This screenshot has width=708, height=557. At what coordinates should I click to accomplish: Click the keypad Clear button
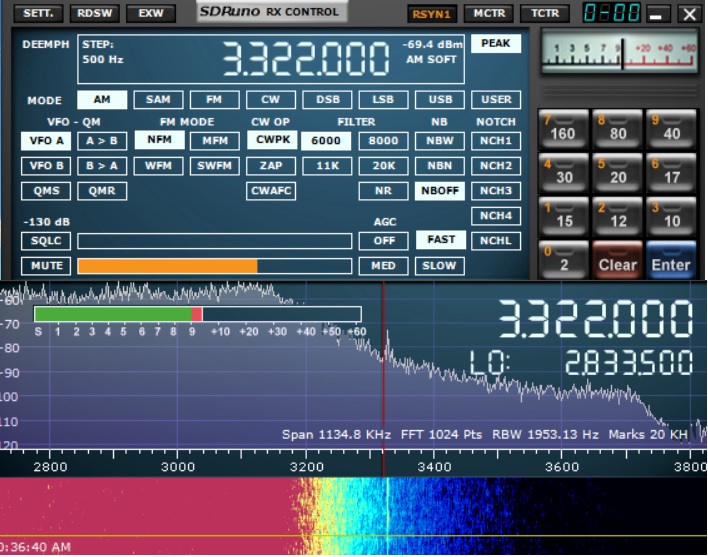[x=617, y=261]
